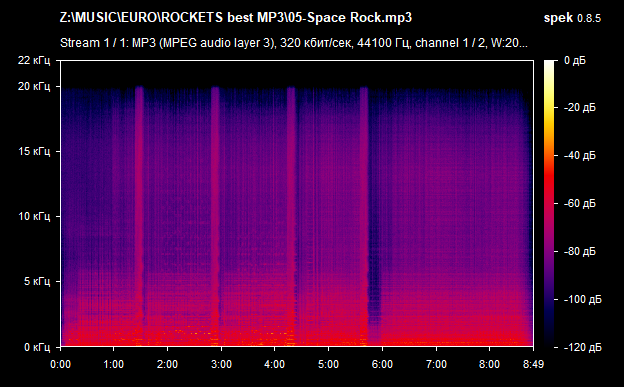Click the -80 дБ level label
Image resolution: width=624 pixels, height=387 pixels.
pyautogui.click(x=579, y=252)
